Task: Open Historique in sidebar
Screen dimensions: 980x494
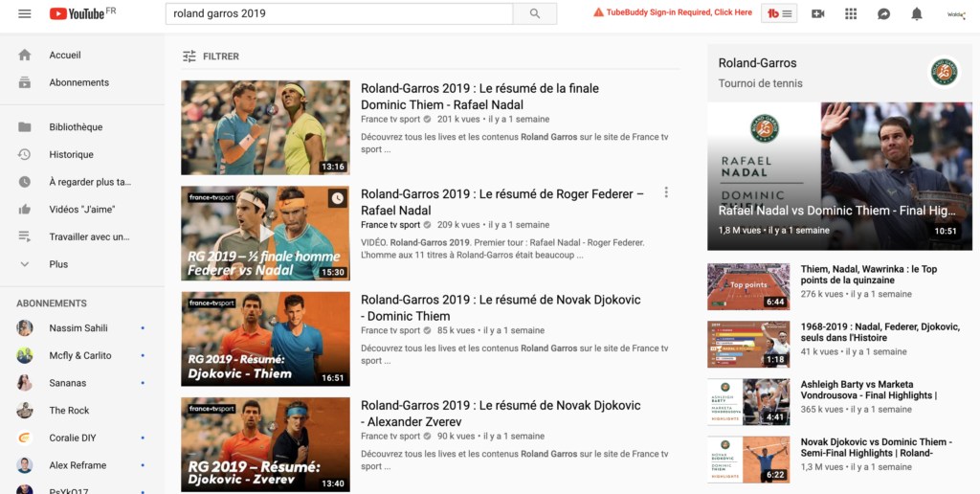Action: click(71, 154)
